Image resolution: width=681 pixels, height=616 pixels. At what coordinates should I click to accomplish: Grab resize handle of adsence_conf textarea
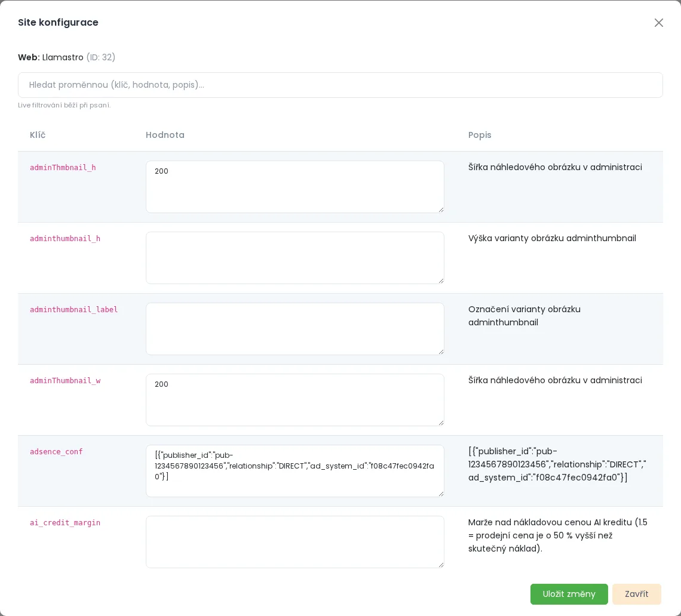click(x=441, y=494)
